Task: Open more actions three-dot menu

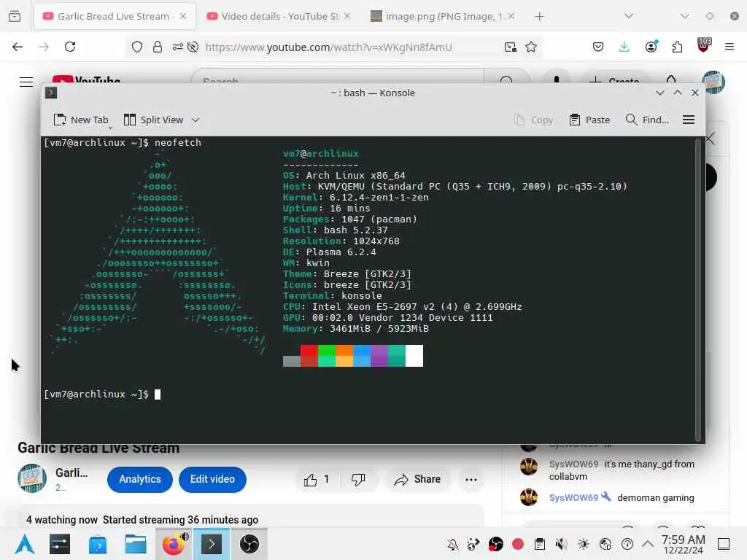Action: point(471,480)
